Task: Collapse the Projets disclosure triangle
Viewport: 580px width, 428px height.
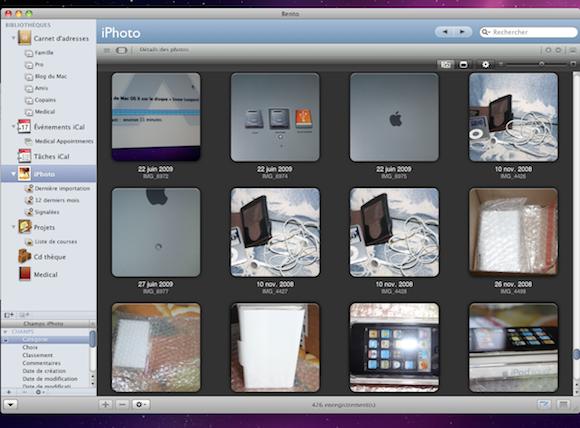Action: pos(13,227)
